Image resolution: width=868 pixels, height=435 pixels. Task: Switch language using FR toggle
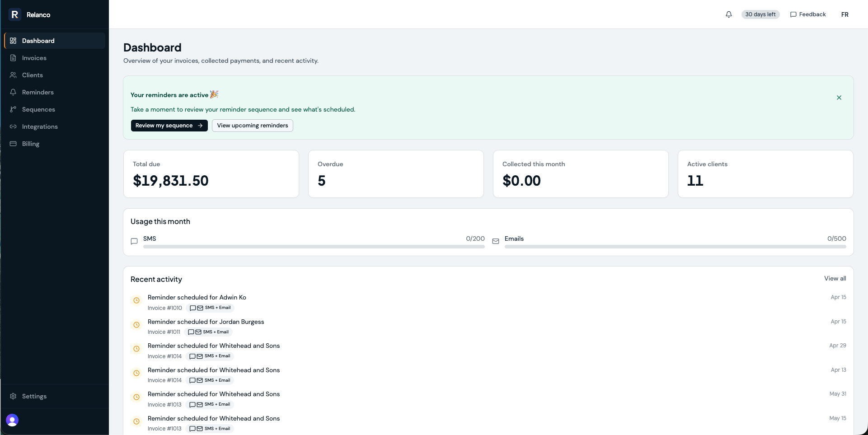(x=845, y=14)
